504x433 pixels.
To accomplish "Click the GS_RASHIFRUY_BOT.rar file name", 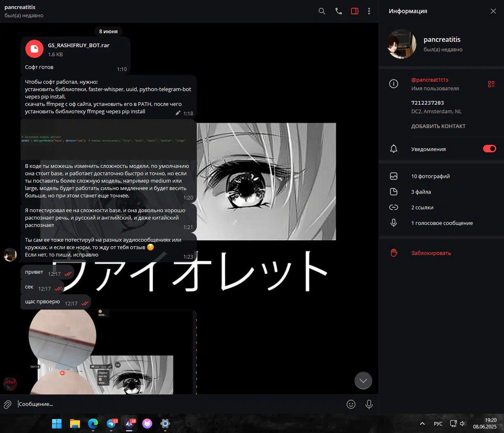I will [79, 45].
